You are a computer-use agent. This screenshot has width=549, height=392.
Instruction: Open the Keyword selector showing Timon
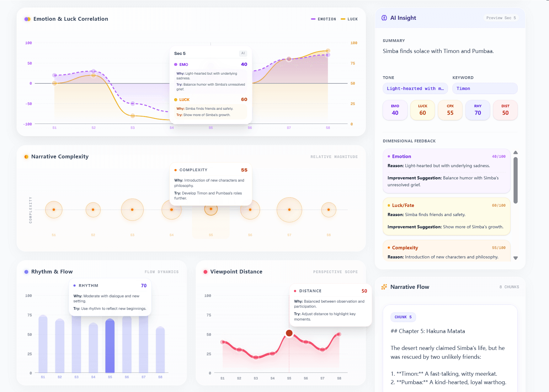click(485, 88)
